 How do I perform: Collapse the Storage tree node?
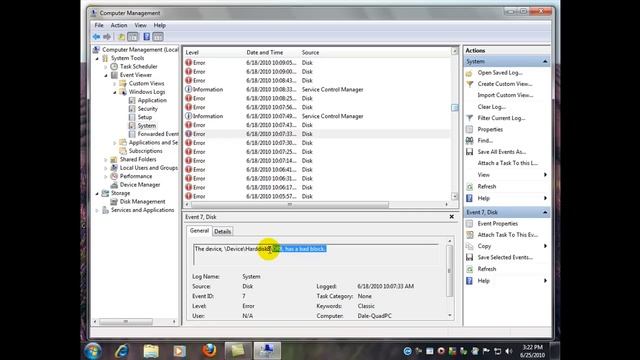pyautogui.click(x=97, y=193)
